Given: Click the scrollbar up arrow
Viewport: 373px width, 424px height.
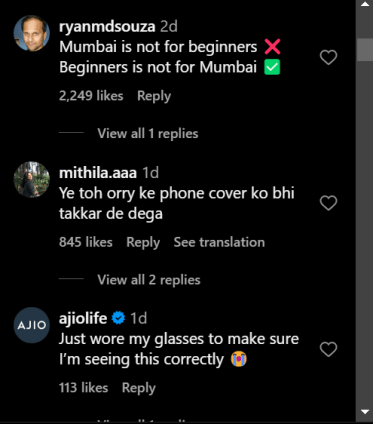Looking at the screenshot, I should pyautogui.click(x=365, y=5).
